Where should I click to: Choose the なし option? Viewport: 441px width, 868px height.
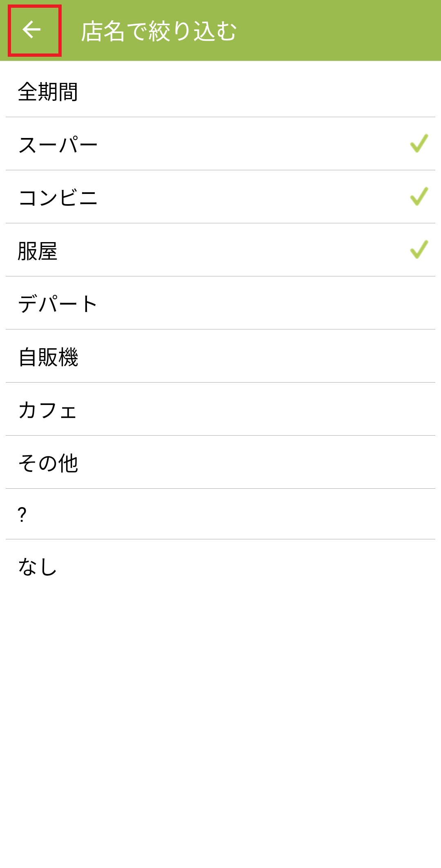38,567
